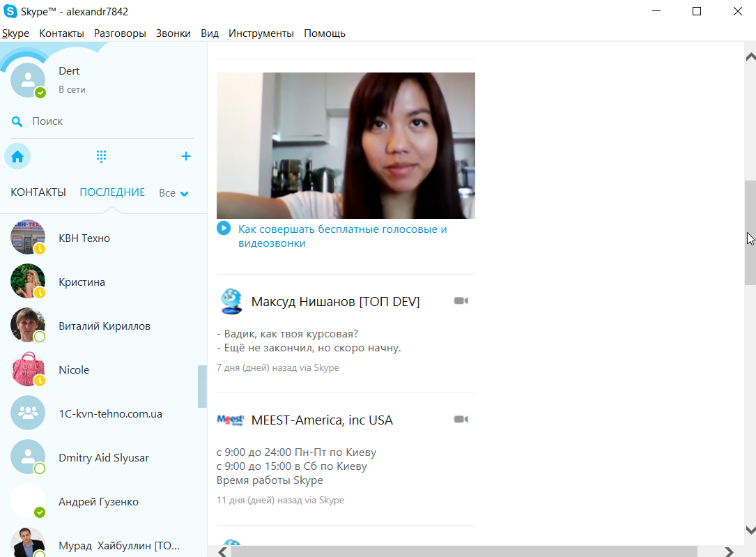The width and height of the screenshot is (756, 557).
Task: Click the horizontal scroll right arrow
Action: 729,551
